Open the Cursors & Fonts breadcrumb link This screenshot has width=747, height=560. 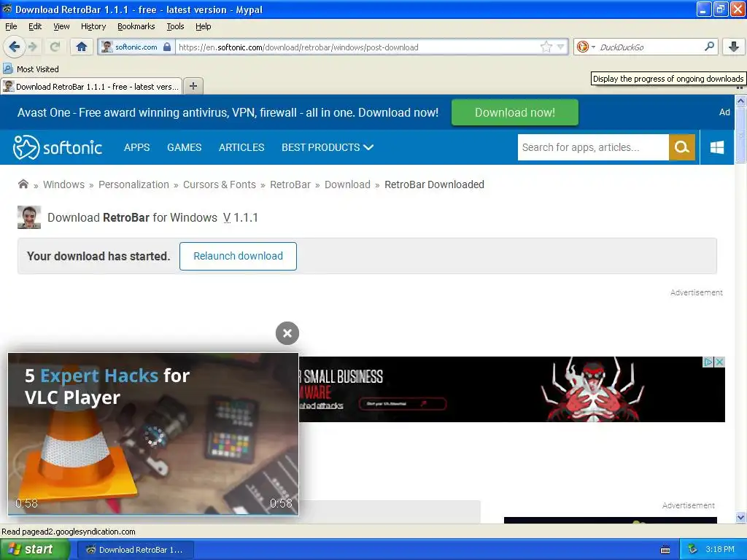(219, 184)
